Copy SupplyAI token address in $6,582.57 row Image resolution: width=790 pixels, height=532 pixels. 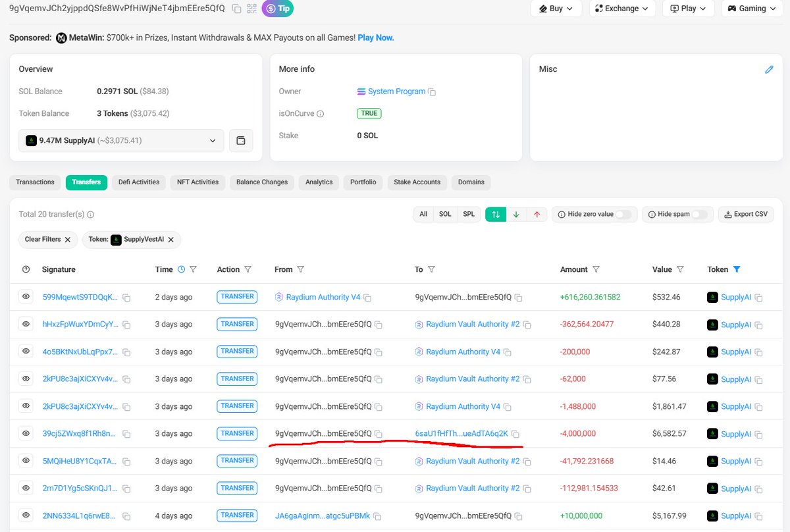click(758, 434)
